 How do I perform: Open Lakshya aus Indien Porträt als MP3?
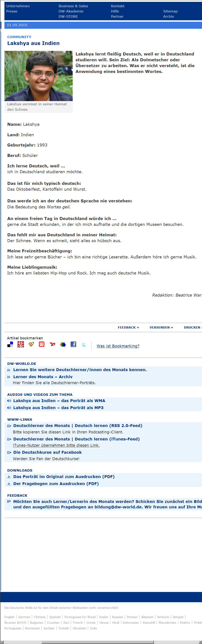coord(58,407)
